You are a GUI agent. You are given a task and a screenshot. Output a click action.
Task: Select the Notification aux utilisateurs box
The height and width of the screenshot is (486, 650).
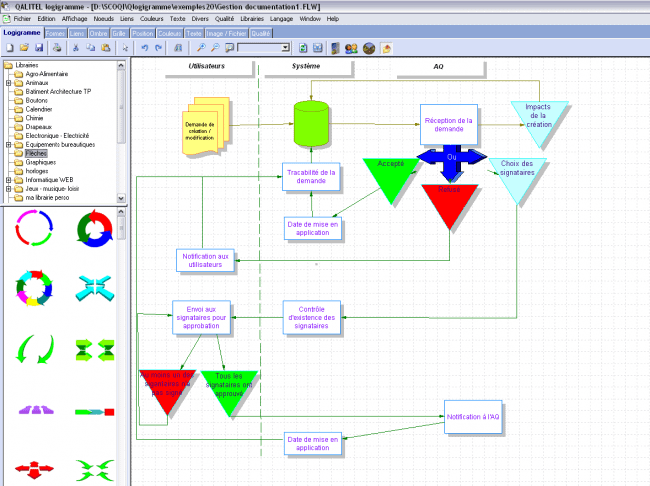click(x=205, y=260)
